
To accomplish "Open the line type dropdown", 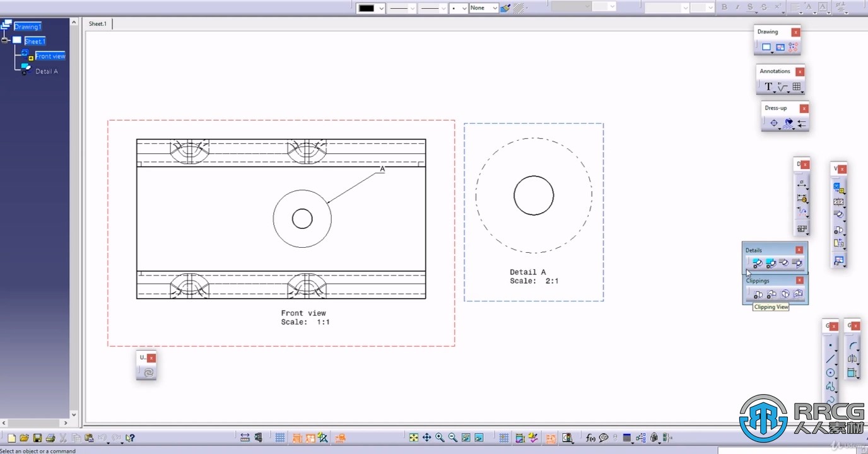I will tap(442, 8).
